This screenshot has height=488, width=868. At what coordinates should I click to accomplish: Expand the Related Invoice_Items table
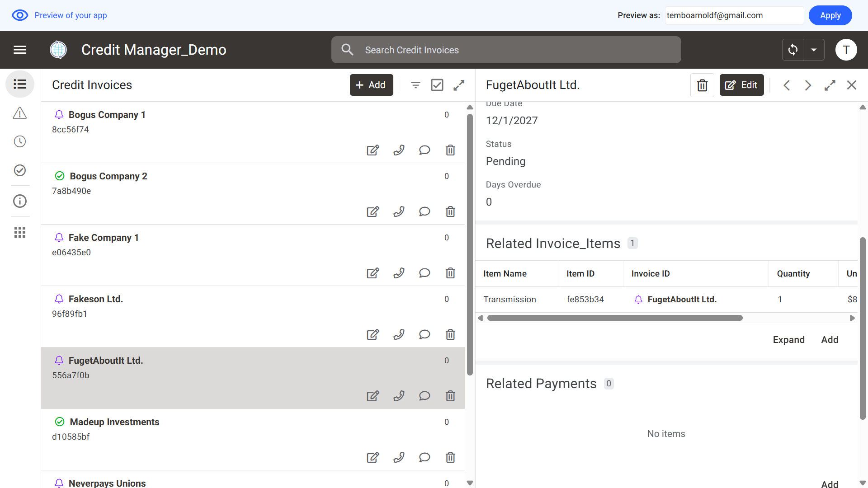(x=788, y=340)
